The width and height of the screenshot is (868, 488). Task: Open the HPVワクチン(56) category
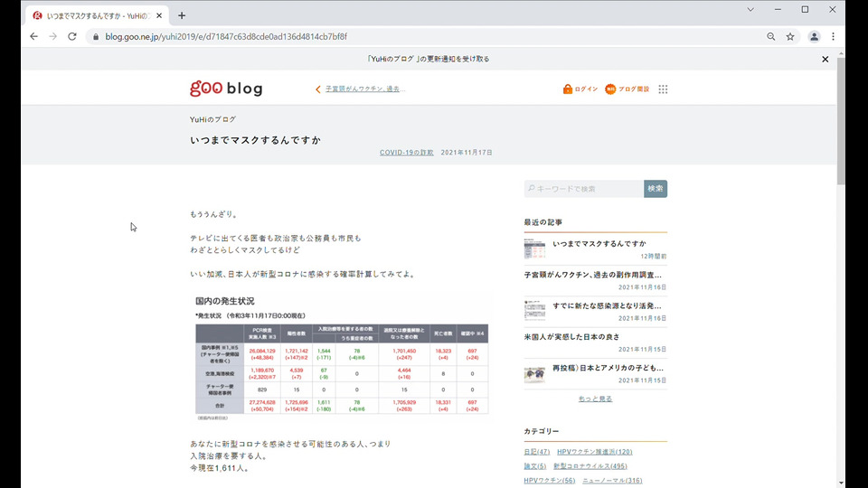(550, 481)
